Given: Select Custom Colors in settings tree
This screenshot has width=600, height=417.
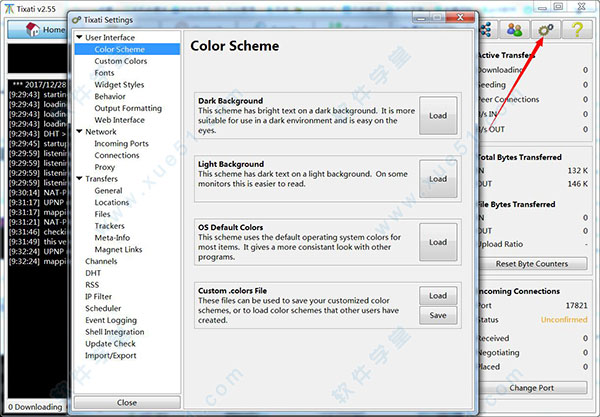Looking at the screenshot, I should 121,62.
